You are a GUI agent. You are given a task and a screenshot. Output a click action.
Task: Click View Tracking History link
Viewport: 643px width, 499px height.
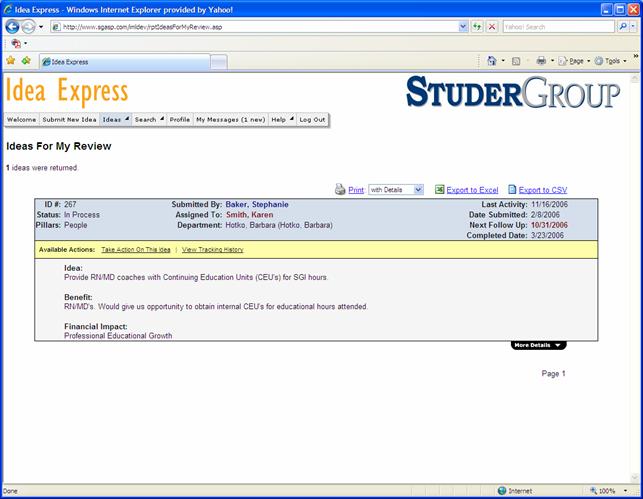coord(212,250)
